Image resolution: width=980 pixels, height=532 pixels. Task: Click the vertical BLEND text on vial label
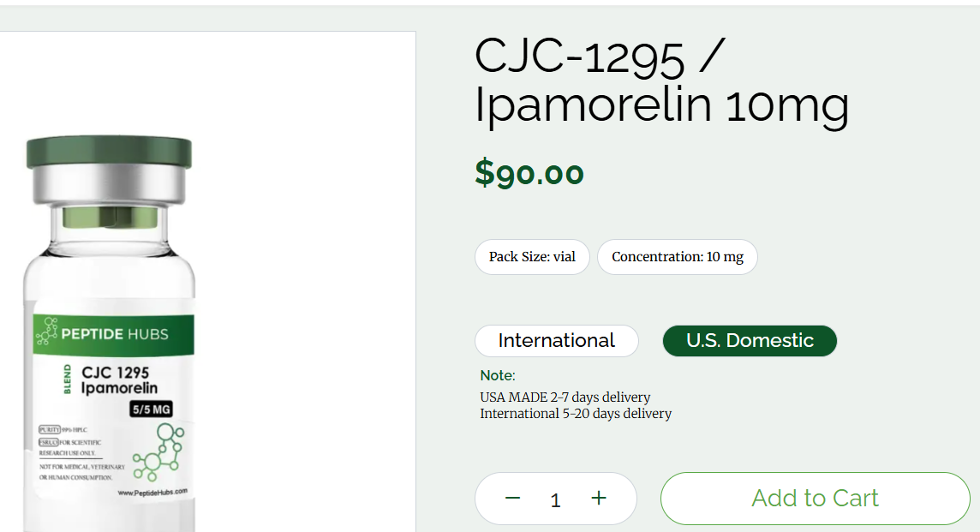[x=68, y=381]
